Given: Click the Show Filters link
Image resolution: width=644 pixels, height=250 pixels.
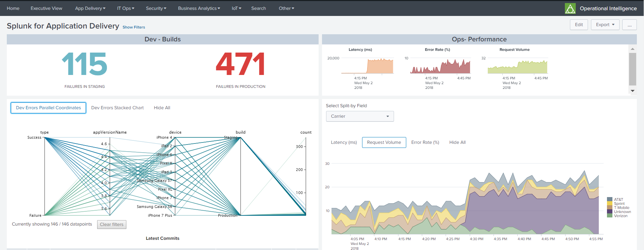Looking at the screenshot, I should click(134, 27).
